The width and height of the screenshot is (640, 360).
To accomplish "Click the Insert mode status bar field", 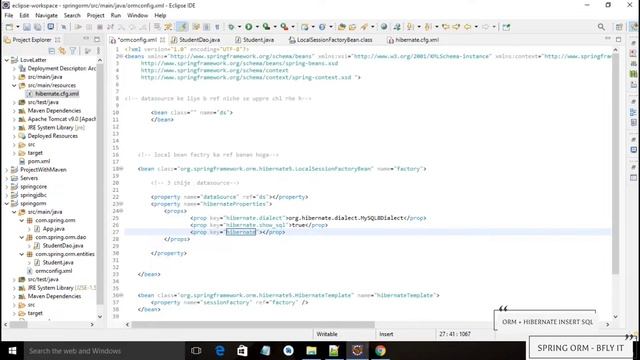I will 386,334.
